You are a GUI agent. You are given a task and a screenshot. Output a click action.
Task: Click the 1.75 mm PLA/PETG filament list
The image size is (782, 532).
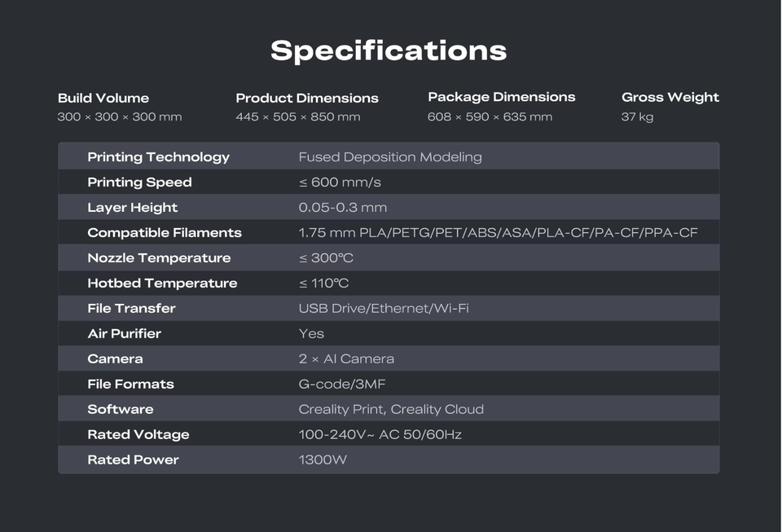pyautogui.click(x=498, y=232)
